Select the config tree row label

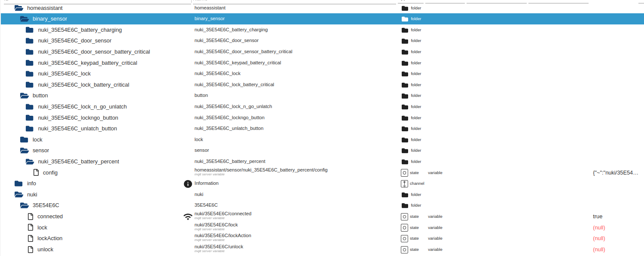[50, 173]
